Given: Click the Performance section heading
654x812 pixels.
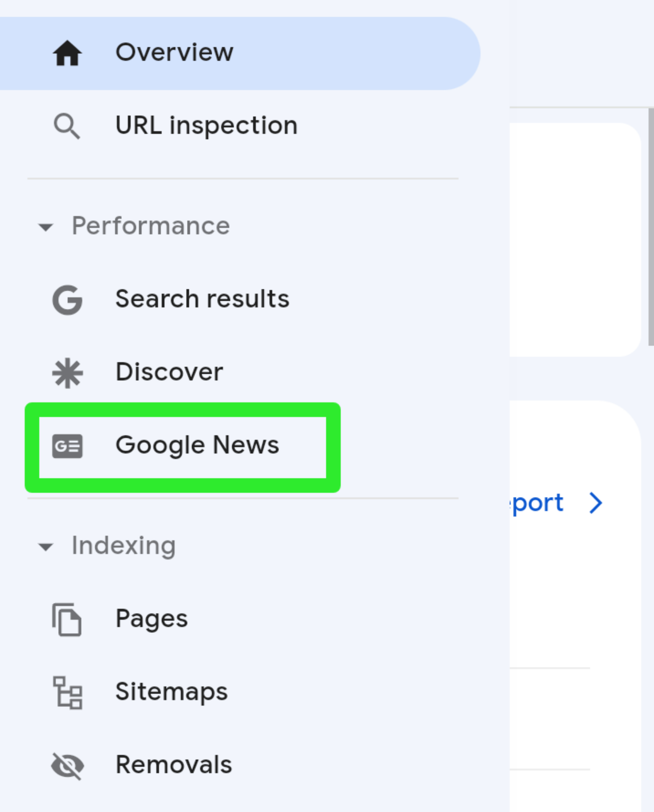Looking at the screenshot, I should click(x=151, y=226).
